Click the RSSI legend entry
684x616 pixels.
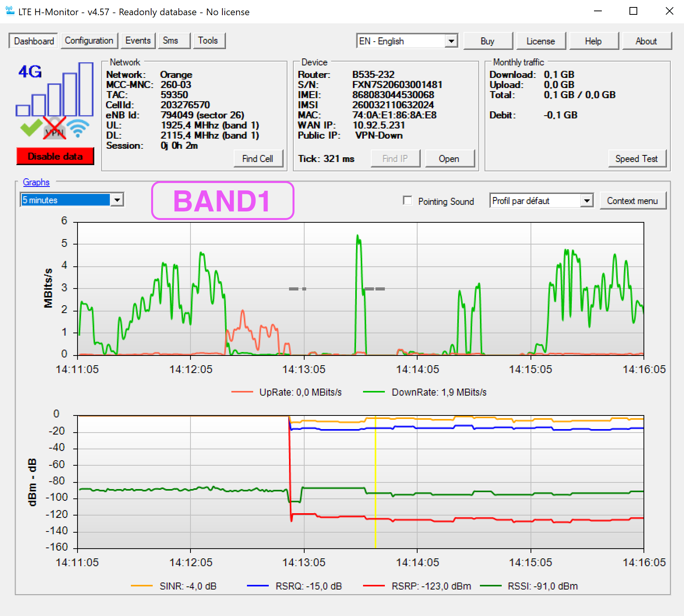[x=529, y=586]
